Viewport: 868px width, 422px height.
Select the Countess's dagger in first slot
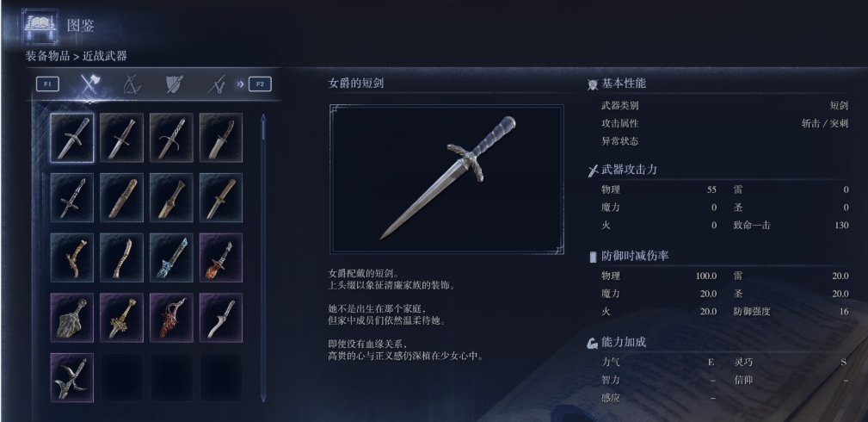point(72,138)
